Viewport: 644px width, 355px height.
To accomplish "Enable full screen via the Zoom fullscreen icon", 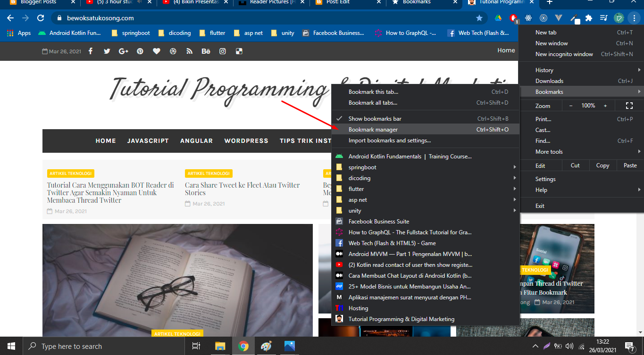I will click(x=629, y=106).
